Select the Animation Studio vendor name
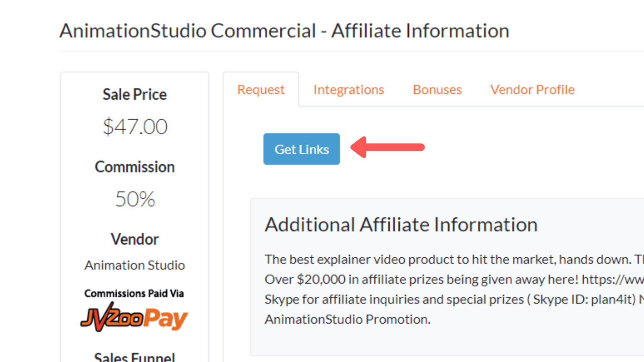The width and height of the screenshot is (644, 362). click(135, 265)
